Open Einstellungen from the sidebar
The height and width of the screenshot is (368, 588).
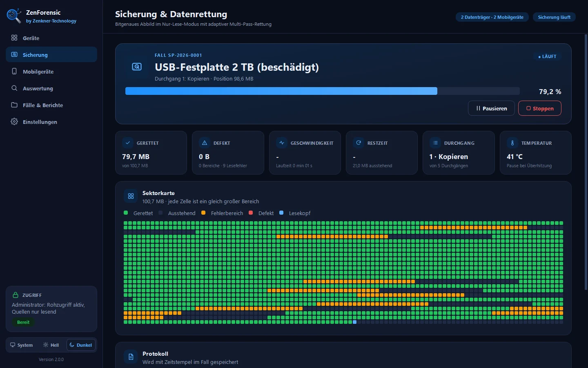tap(51, 122)
